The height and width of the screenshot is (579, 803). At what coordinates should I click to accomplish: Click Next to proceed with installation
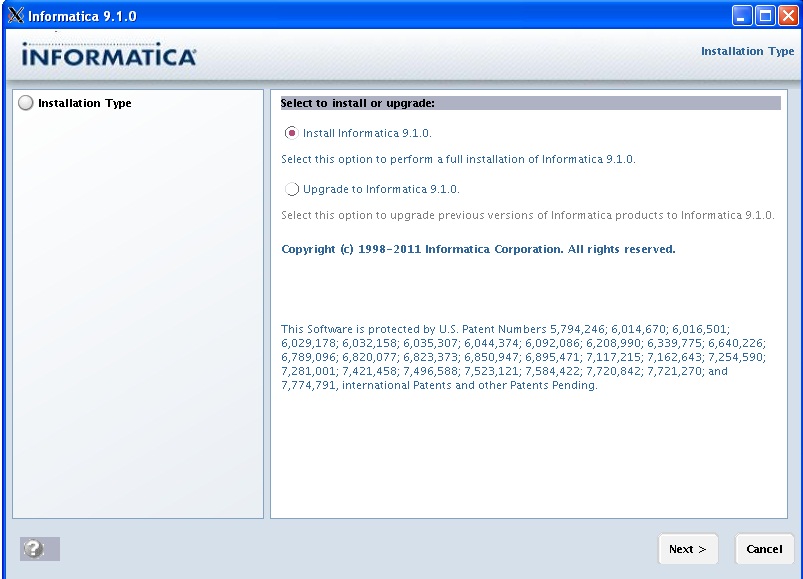point(687,549)
